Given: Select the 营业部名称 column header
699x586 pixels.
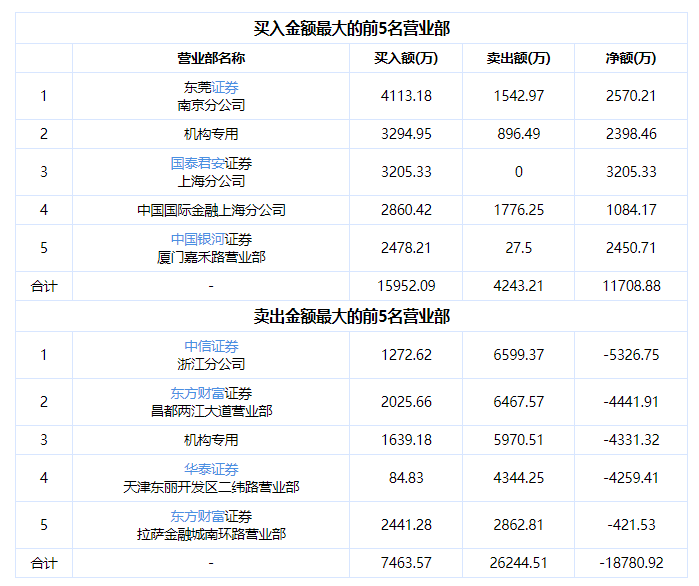Looking at the screenshot, I should pos(211,58).
